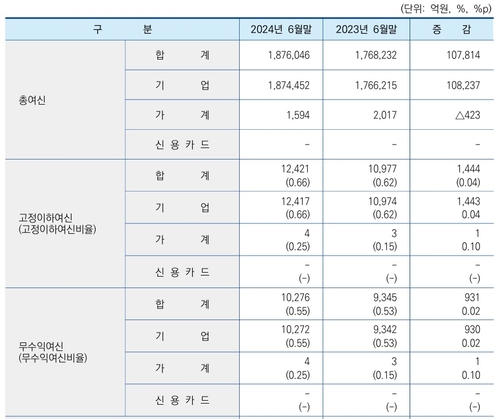
Task: Select '기업' under the 고정이하여신 group
Action: point(182,208)
